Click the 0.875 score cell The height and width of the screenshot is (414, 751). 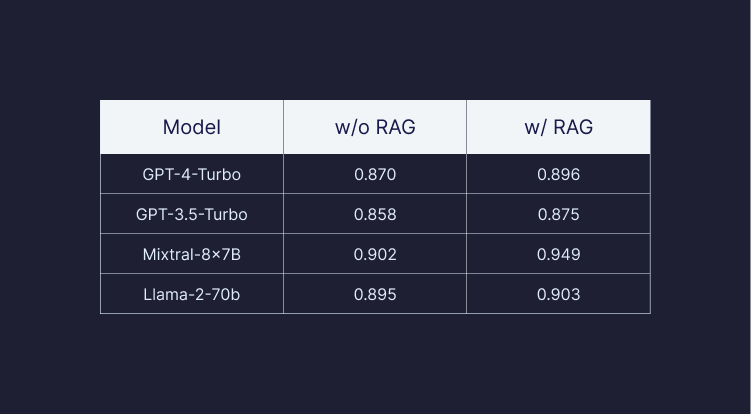tap(558, 214)
